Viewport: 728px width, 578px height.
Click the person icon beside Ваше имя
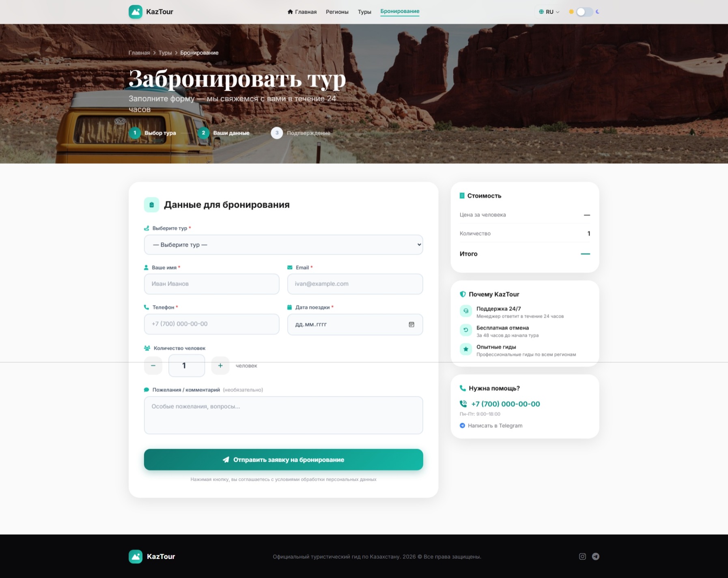tap(146, 268)
